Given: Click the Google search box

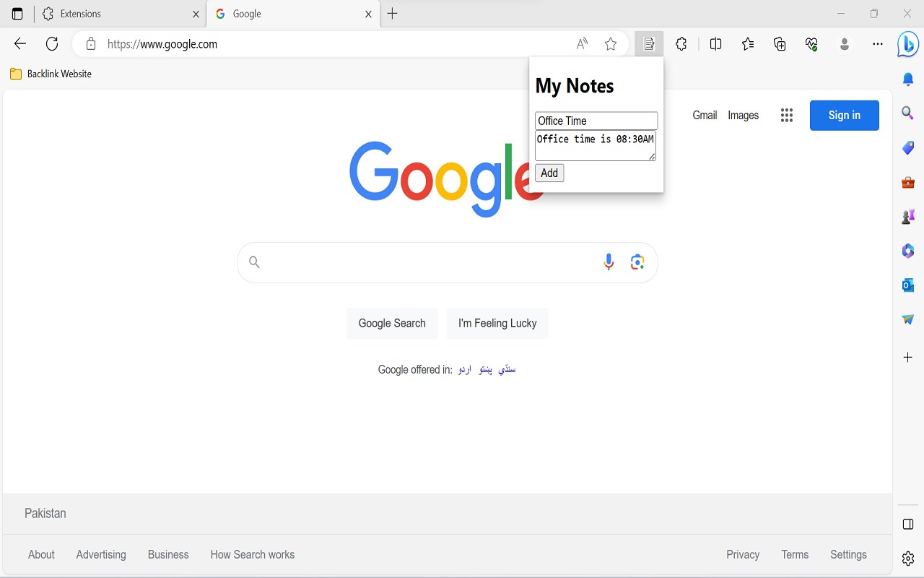Looking at the screenshot, I should [447, 262].
